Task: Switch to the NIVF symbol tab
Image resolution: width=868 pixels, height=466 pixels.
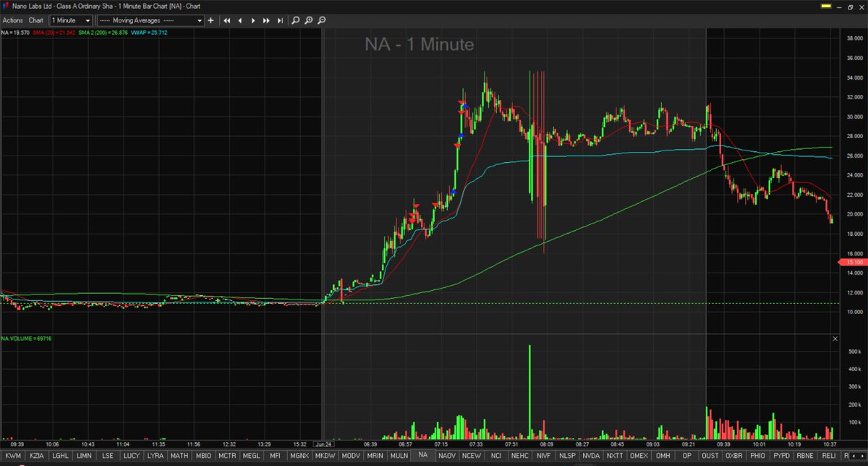Action: pyautogui.click(x=544, y=456)
